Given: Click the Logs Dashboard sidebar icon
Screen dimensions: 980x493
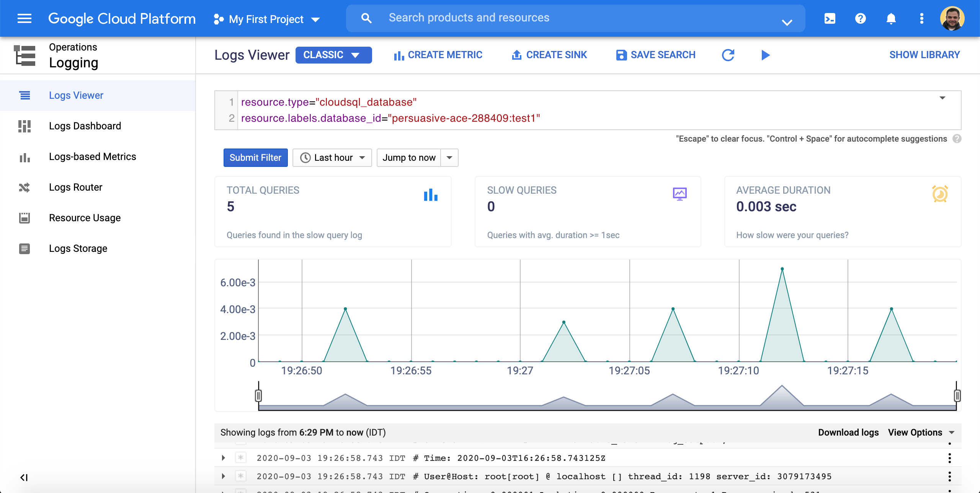Looking at the screenshot, I should coord(24,126).
